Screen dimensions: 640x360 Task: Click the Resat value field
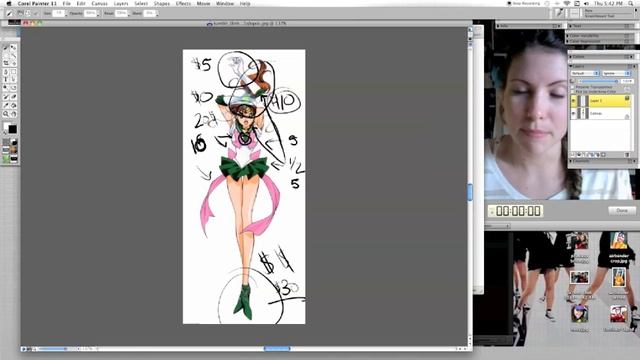121,13
